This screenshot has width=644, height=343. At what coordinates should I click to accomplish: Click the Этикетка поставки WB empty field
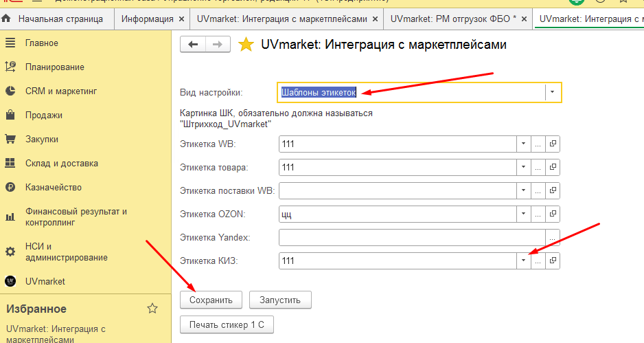pos(397,190)
